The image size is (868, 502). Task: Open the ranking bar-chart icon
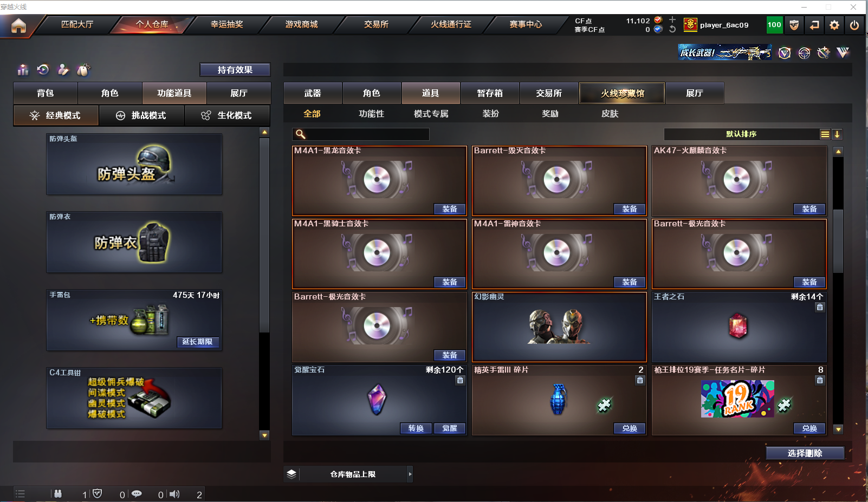pyautogui.click(x=23, y=69)
